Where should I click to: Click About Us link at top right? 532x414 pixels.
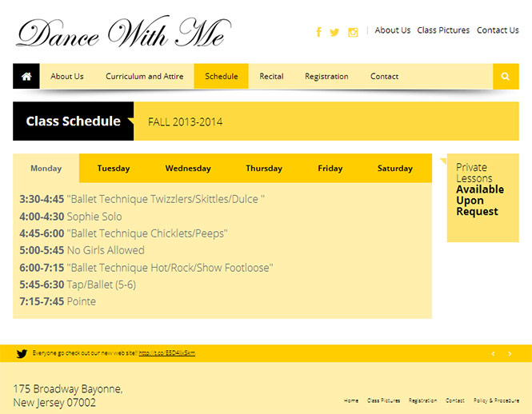click(x=393, y=30)
